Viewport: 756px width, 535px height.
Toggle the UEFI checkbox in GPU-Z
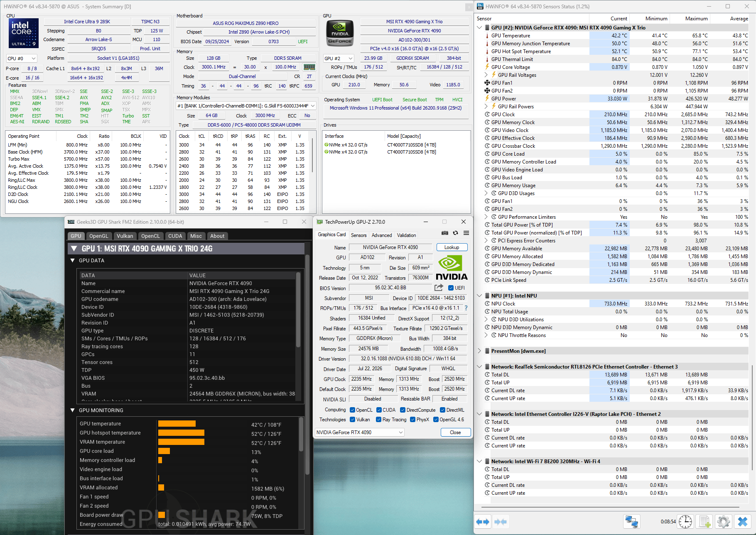[x=451, y=288]
